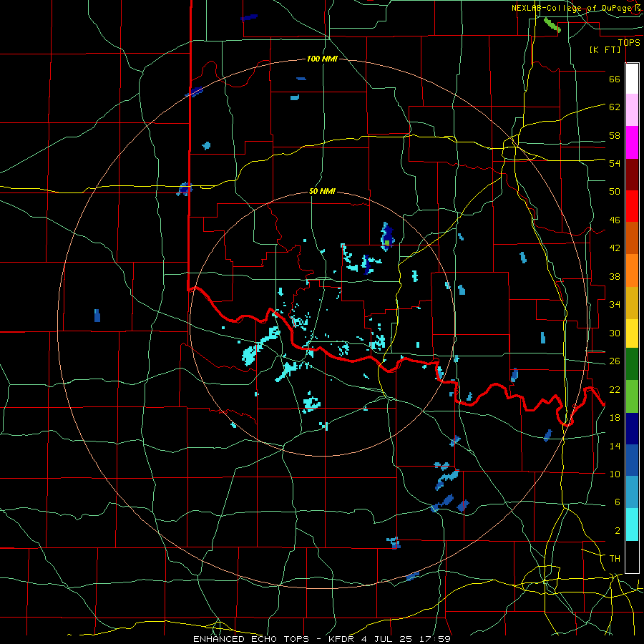The height and width of the screenshot is (644, 644).
Task: Choose the bright orange legend band
Action: [632, 270]
